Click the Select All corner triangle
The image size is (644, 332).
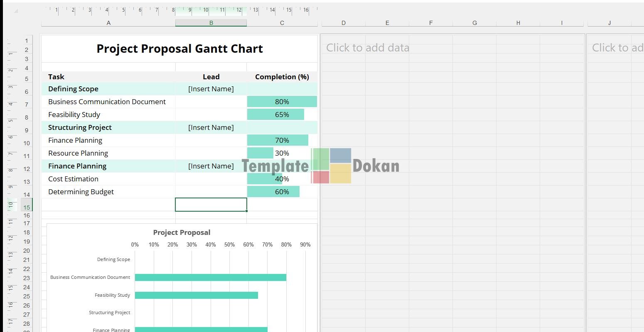click(16, 11)
